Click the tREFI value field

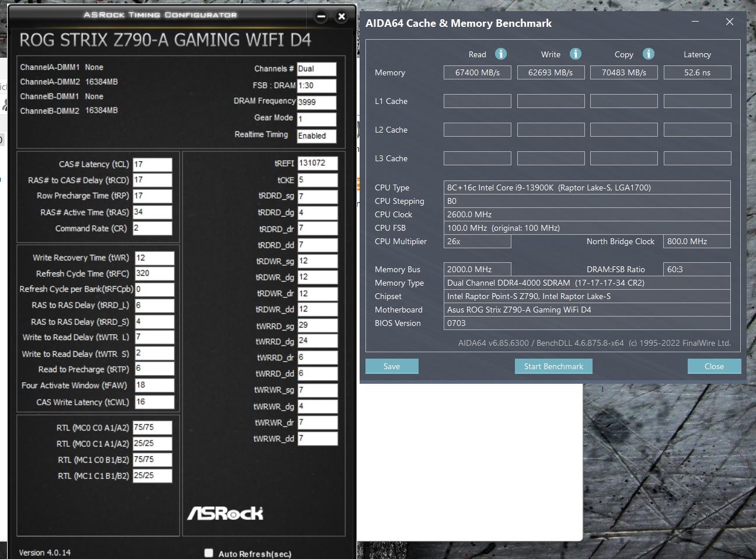point(318,164)
